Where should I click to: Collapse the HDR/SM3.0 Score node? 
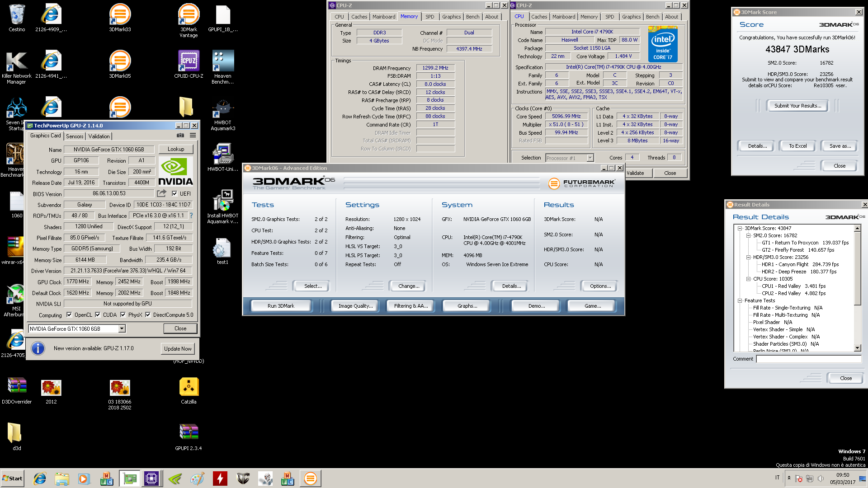pyautogui.click(x=748, y=257)
